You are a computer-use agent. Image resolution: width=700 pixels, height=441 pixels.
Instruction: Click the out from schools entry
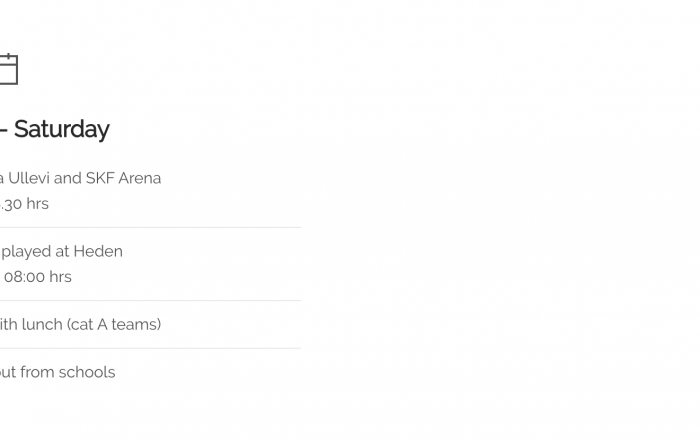point(58,372)
